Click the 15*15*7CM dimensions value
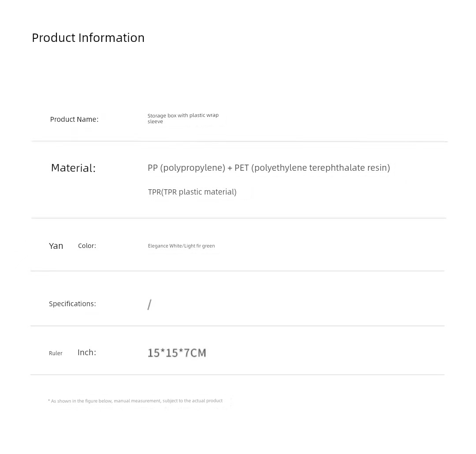The height and width of the screenshot is (454, 476). pos(177,353)
